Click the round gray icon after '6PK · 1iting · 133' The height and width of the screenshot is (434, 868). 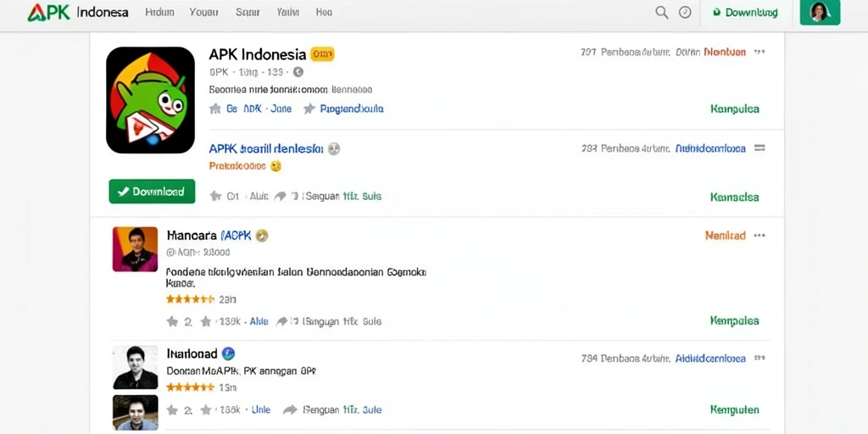(x=298, y=72)
